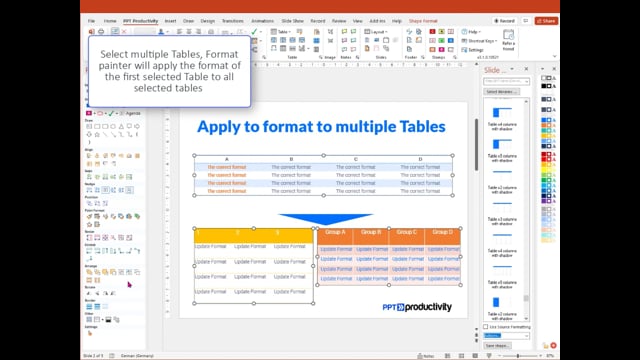Open the Table group dialog launcher
640x360 pixels.
tap(321, 58)
